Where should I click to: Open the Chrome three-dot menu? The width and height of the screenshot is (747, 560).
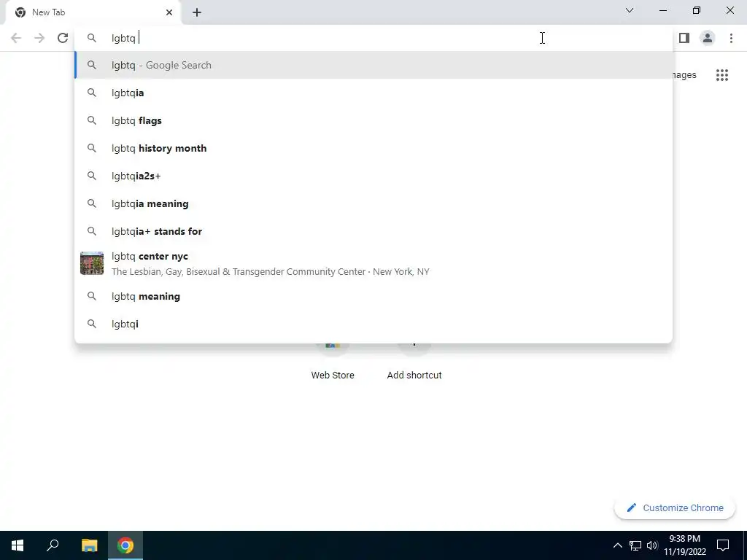click(x=731, y=38)
